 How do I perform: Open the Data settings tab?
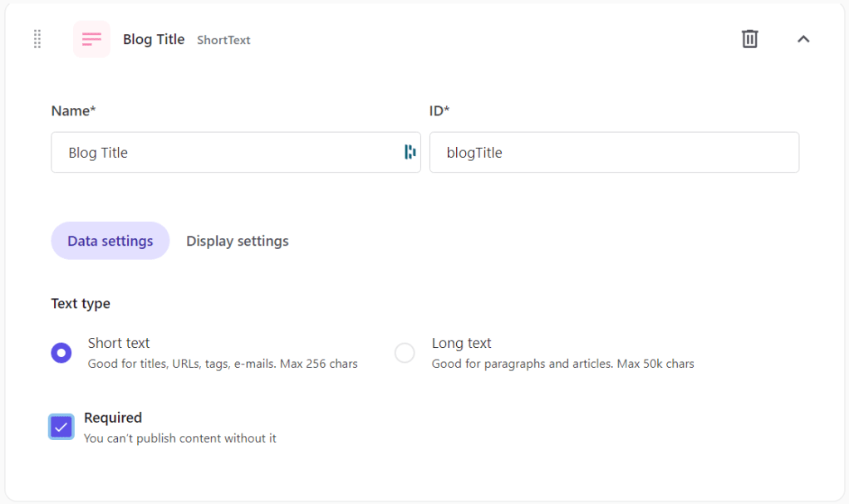pyautogui.click(x=110, y=241)
